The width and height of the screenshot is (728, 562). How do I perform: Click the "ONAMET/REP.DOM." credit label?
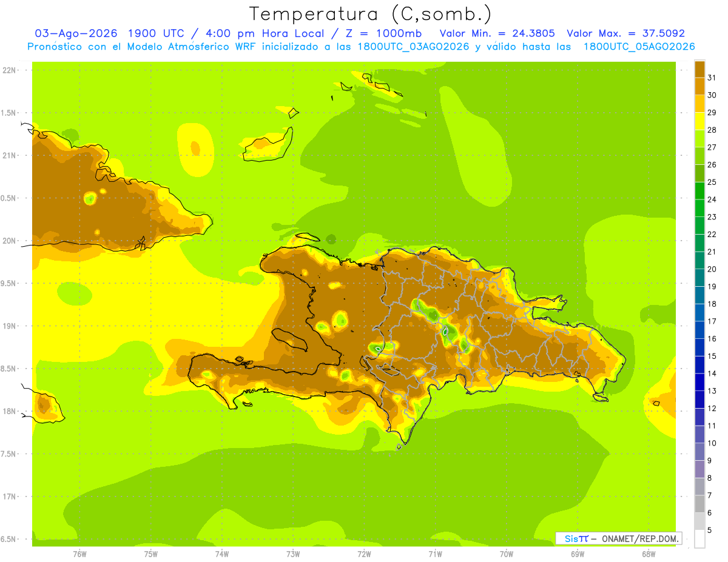tap(639, 538)
